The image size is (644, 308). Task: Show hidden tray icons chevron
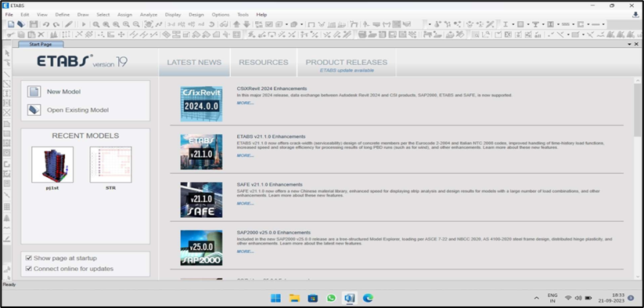pos(536,298)
